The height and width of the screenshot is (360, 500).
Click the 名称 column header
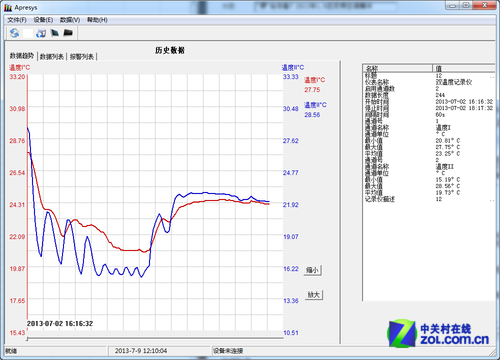point(397,68)
